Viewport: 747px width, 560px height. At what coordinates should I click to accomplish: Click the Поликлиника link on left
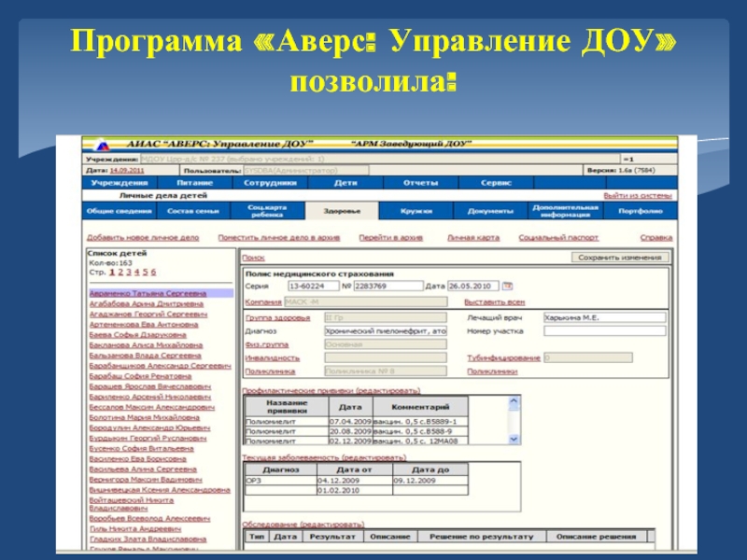point(270,371)
